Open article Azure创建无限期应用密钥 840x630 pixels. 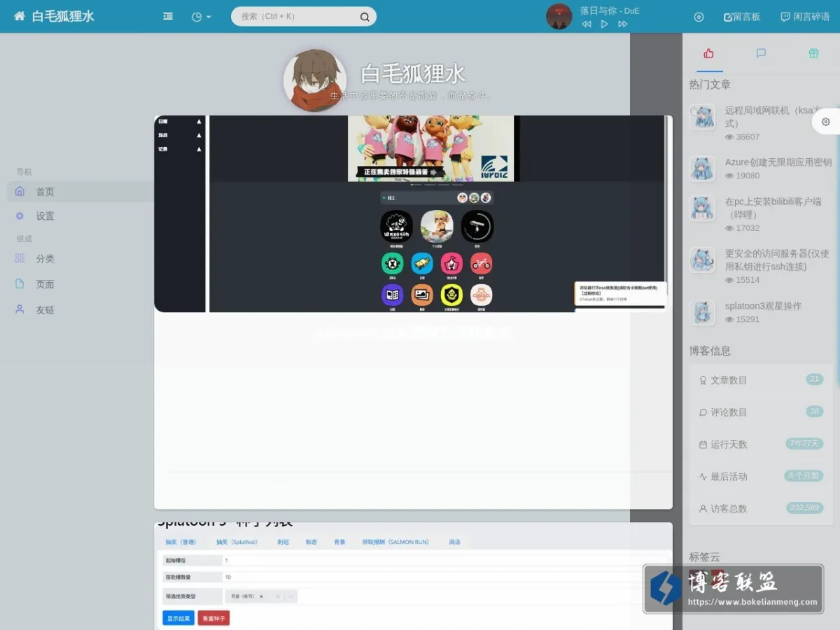tap(778, 162)
